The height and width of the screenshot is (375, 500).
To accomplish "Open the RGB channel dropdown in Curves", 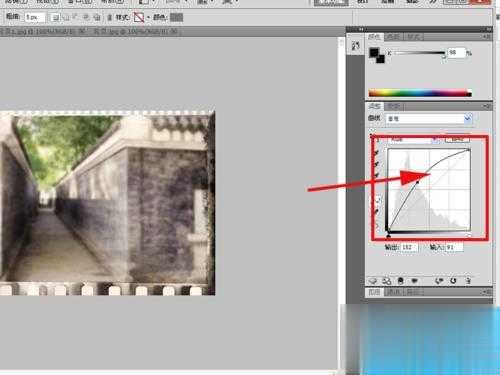I will pos(414,140).
